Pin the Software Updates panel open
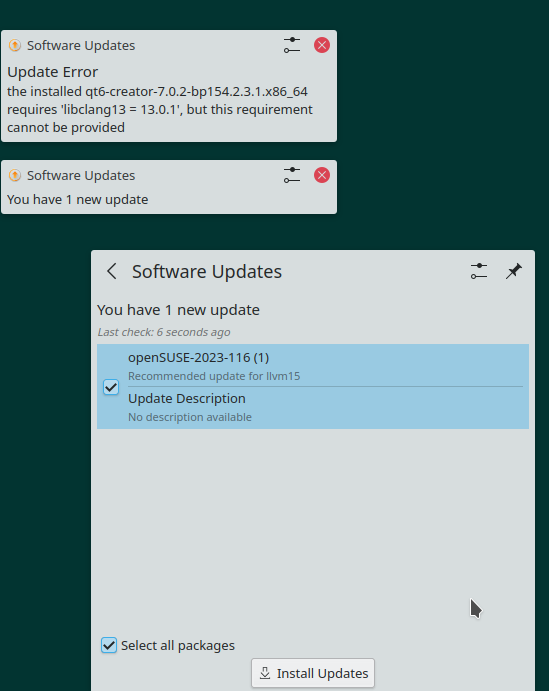549x691 pixels. click(514, 271)
